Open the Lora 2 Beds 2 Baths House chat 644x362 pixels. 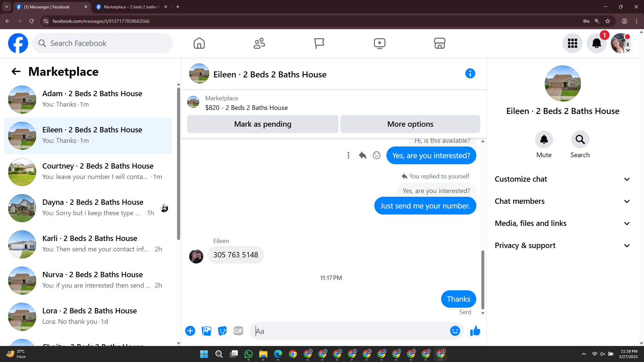tap(88, 316)
